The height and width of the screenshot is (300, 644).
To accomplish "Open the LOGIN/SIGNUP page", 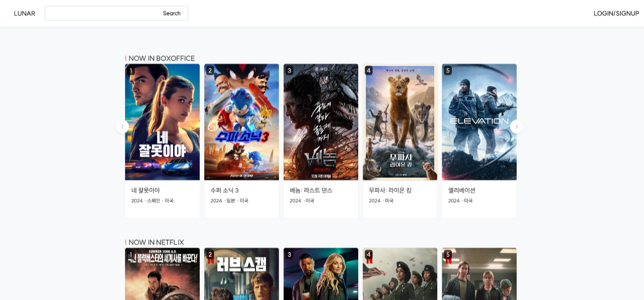I will (x=616, y=14).
